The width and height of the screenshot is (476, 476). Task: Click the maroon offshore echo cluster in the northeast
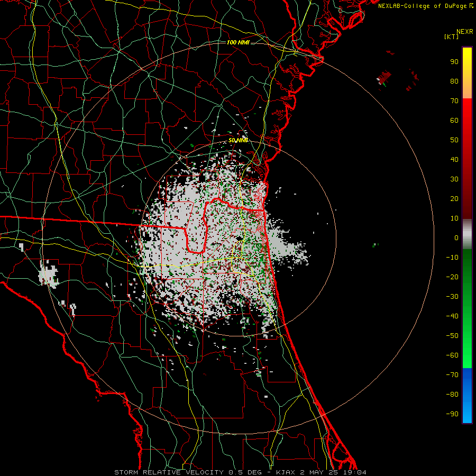(x=385, y=77)
